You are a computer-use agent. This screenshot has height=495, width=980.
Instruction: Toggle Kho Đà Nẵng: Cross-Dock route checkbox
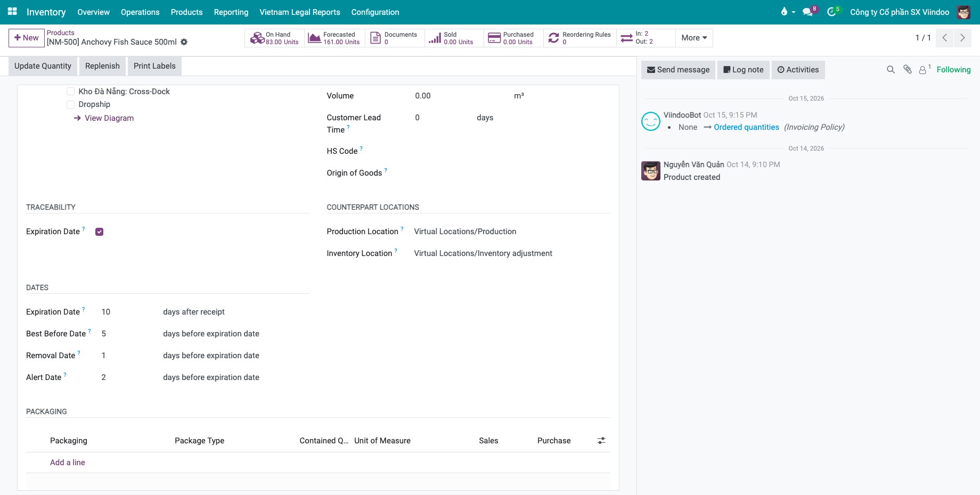[x=70, y=92]
